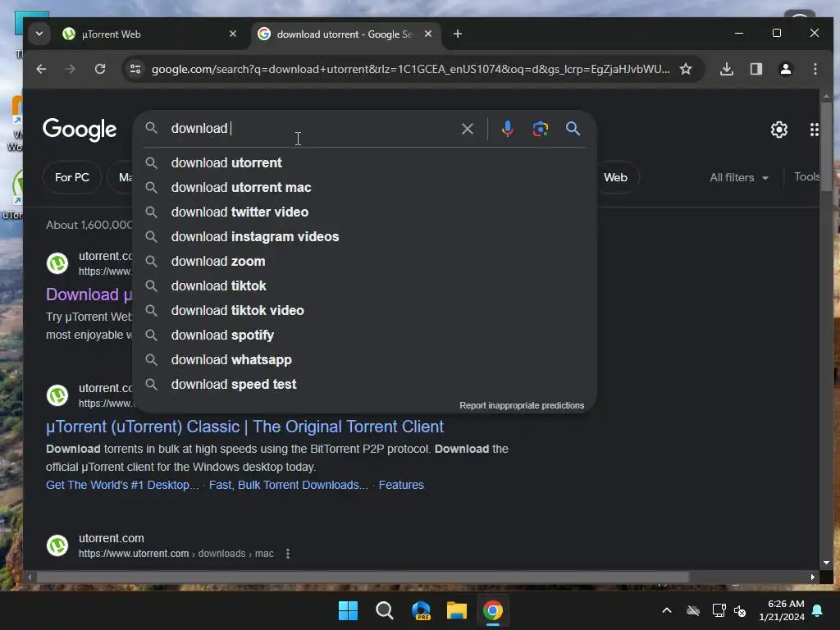Expand the All filters dropdown
Screen dimensions: 840x630
pyautogui.click(x=739, y=177)
